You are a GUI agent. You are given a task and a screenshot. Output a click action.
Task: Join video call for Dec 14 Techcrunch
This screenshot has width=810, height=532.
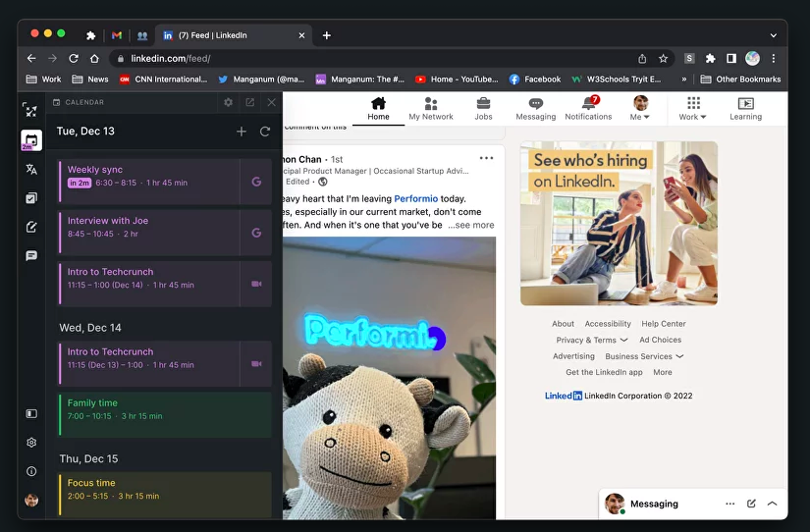(256, 364)
